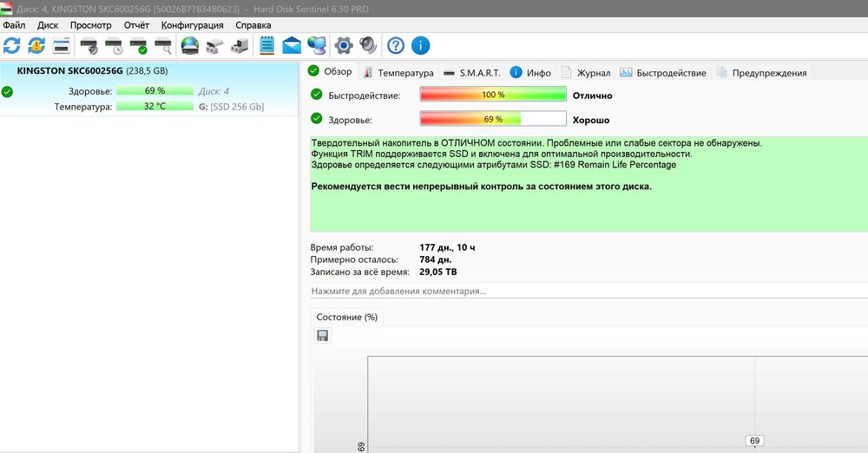868x453 pixels.
Task: Click the refresh disk information icon
Action: pos(11,45)
